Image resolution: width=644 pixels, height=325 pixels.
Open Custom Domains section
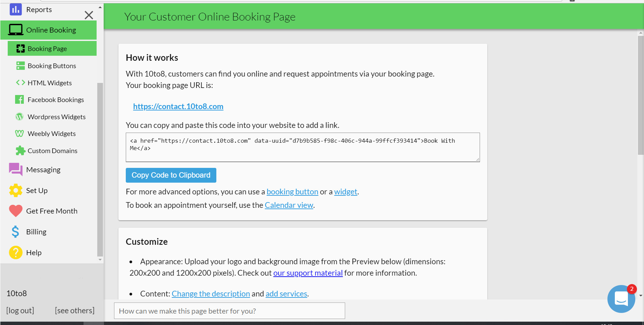[x=52, y=151]
